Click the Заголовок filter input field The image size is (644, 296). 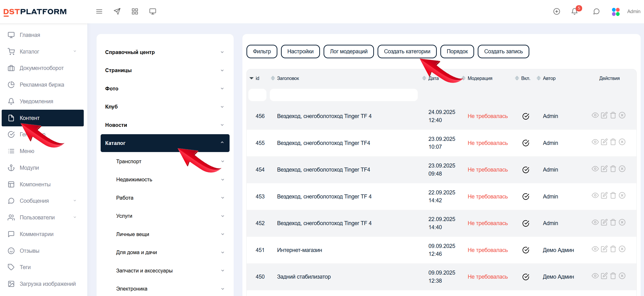tap(344, 95)
